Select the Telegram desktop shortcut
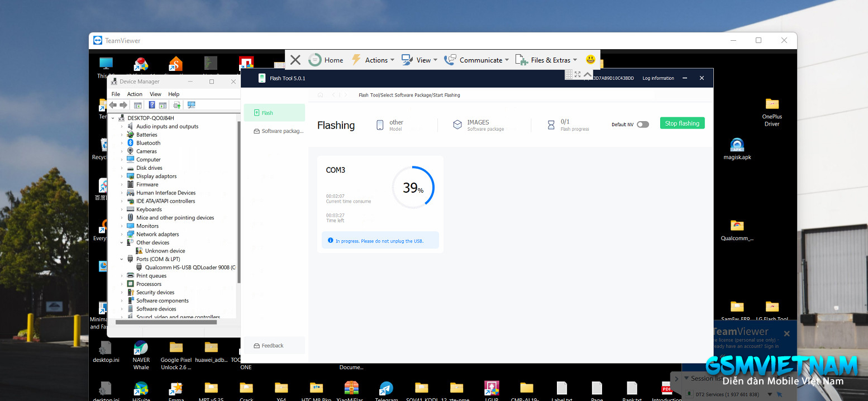The image size is (868, 401). 386,391
